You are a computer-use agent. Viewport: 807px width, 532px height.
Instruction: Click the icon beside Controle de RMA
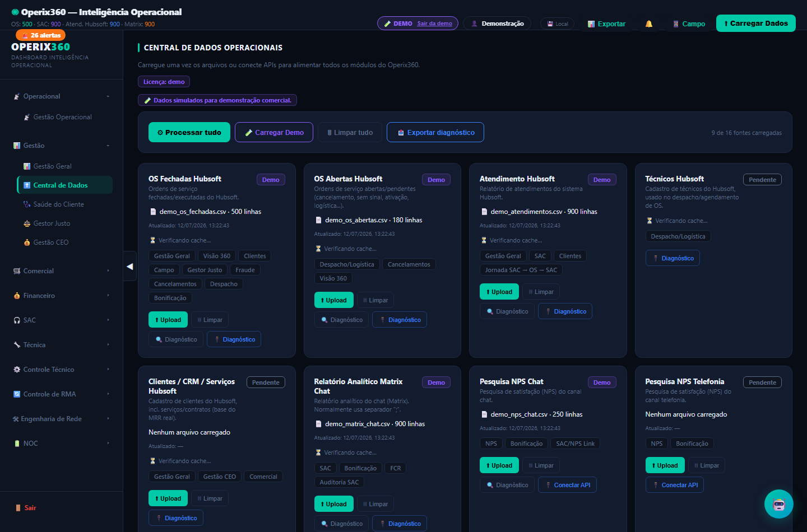(x=17, y=394)
